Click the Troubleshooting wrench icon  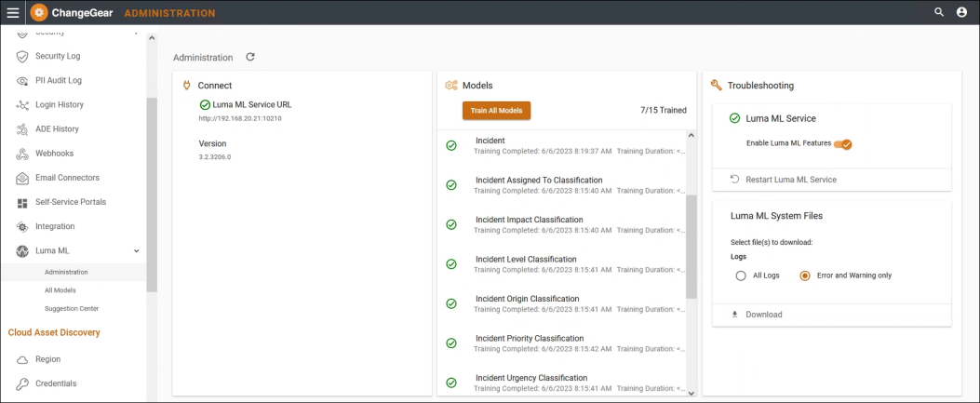pos(717,86)
